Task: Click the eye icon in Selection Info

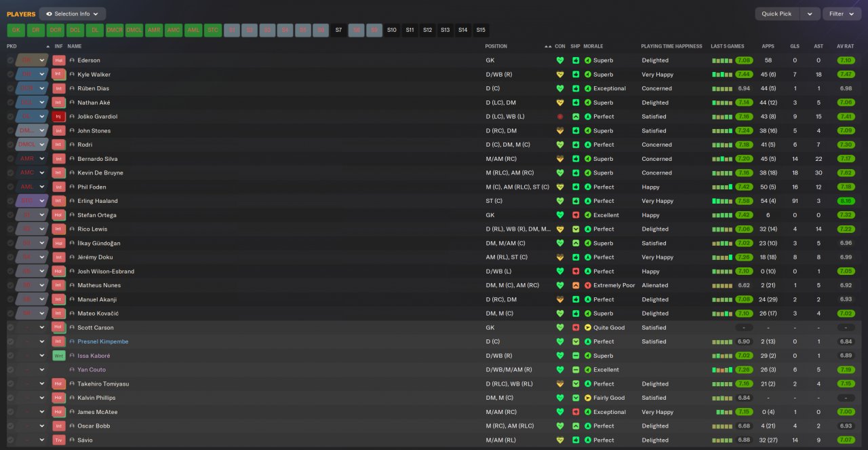Action: click(49, 14)
